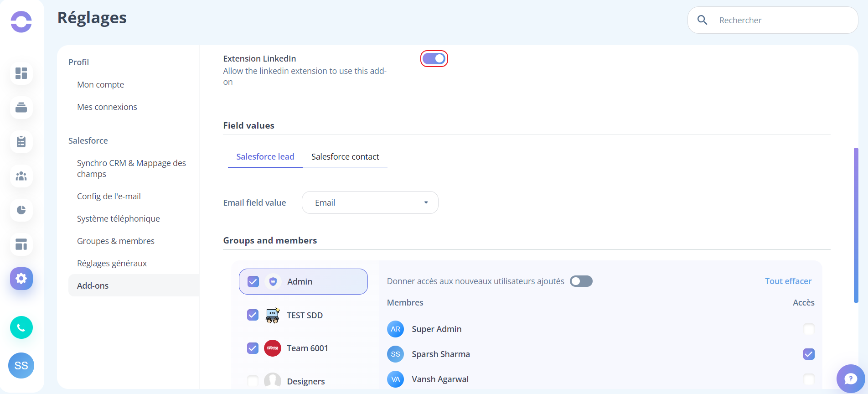This screenshot has width=868, height=394.
Task: Click the search magnifier icon
Action: 703,20
